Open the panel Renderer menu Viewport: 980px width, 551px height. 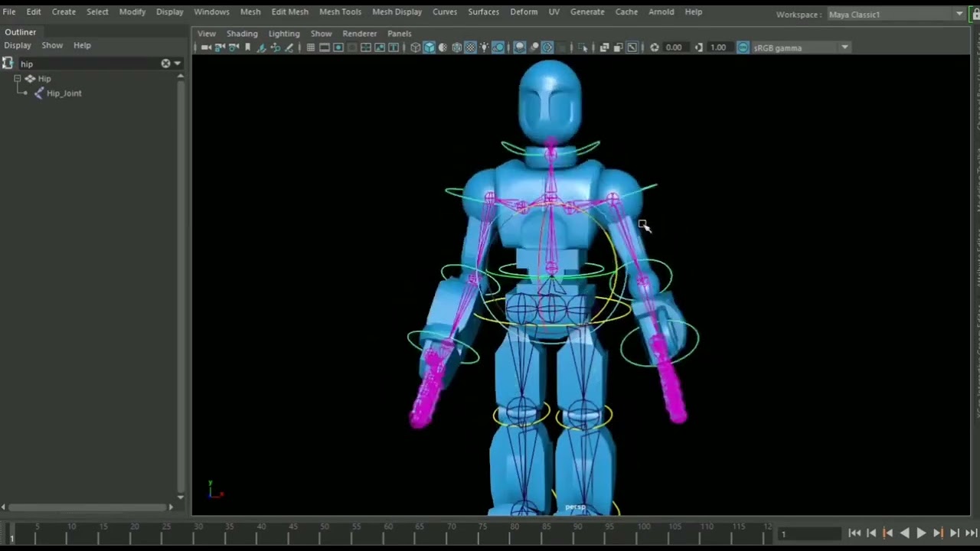pos(359,34)
